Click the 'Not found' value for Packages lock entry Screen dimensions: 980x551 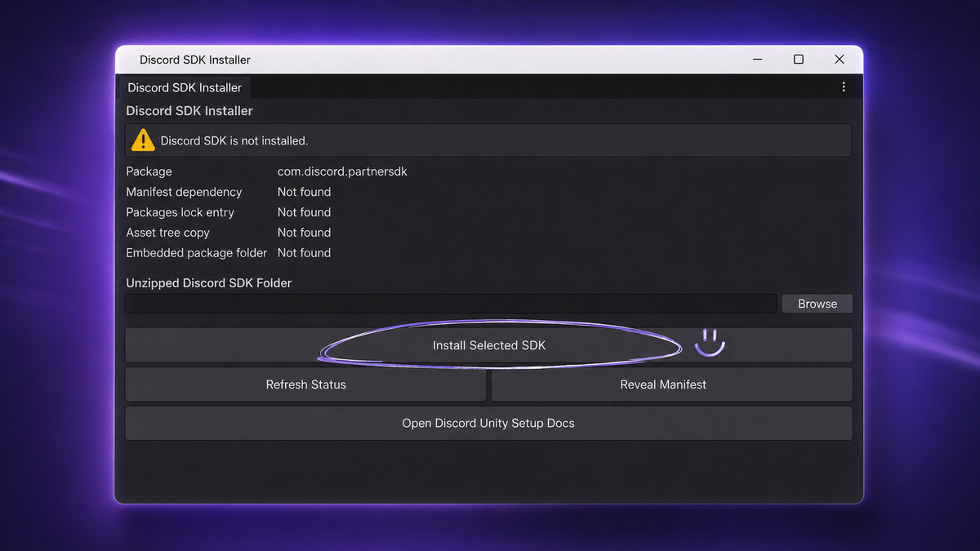pos(304,212)
